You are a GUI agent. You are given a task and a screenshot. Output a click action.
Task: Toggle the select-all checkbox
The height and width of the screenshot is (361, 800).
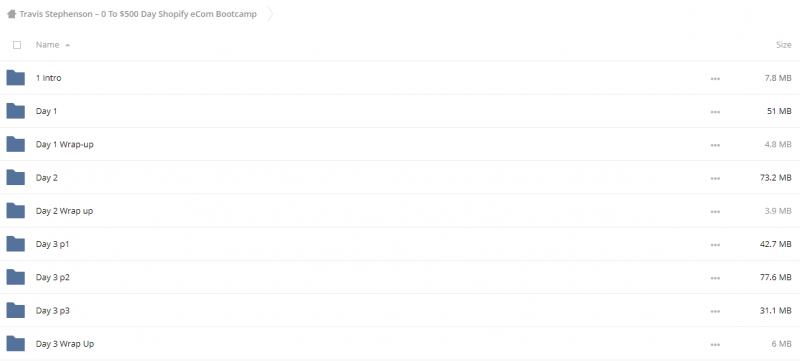pos(17,45)
